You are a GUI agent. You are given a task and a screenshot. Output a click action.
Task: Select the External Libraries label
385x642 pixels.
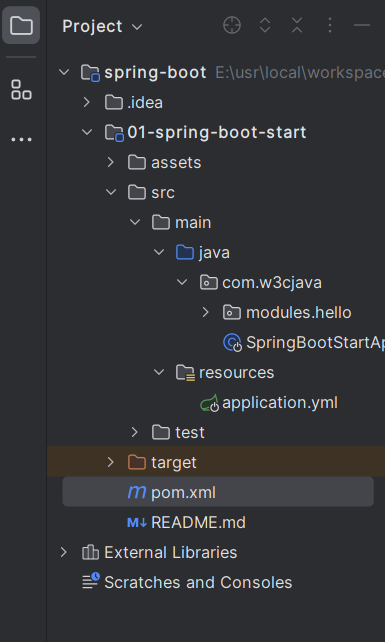(170, 552)
